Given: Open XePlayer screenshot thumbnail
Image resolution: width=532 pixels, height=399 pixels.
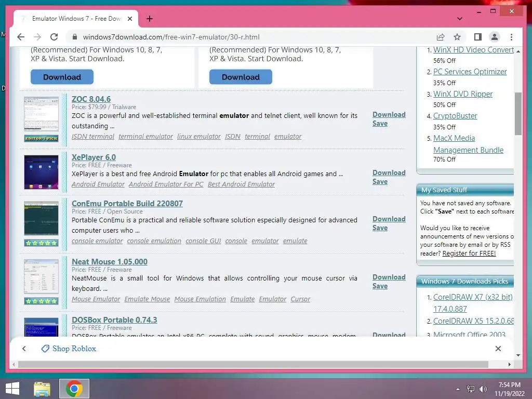Looking at the screenshot, I should [x=41, y=172].
